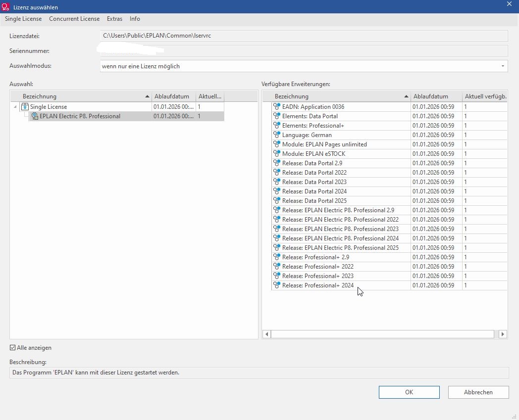Screen dimensions: 519x420
Task: Select the Language: German row
Action: pos(390,135)
